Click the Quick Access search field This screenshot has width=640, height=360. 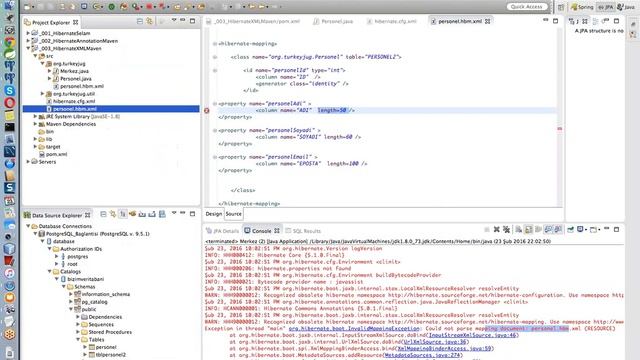(x=527, y=7)
